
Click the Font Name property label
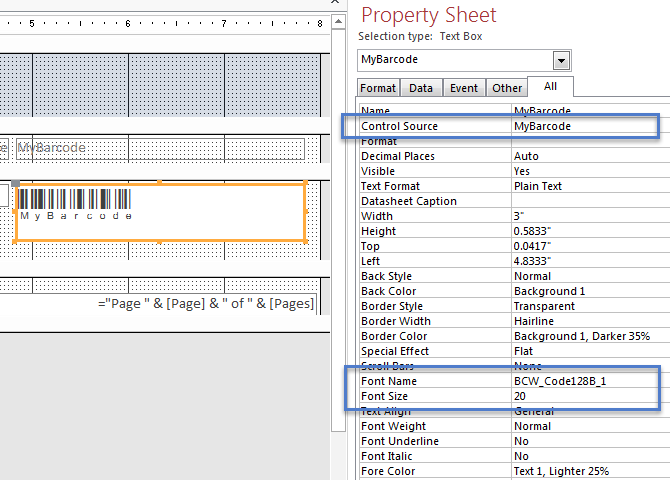tap(389, 381)
